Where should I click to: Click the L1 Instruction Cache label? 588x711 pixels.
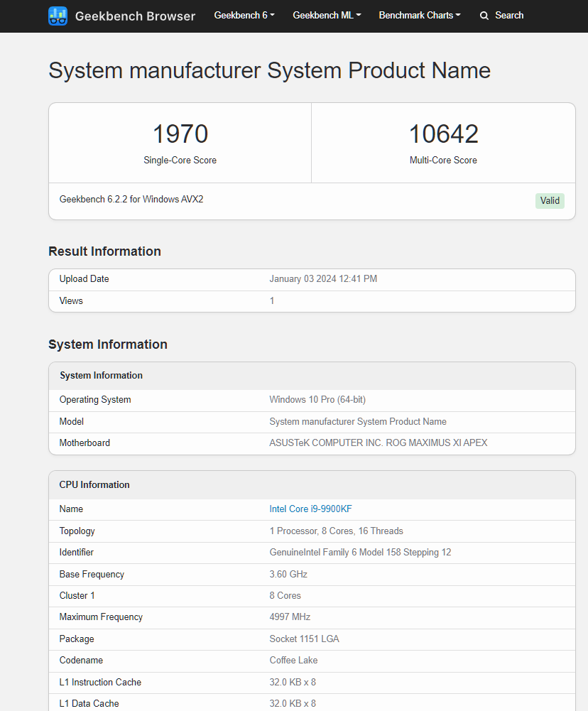pyautogui.click(x=100, y=682)
